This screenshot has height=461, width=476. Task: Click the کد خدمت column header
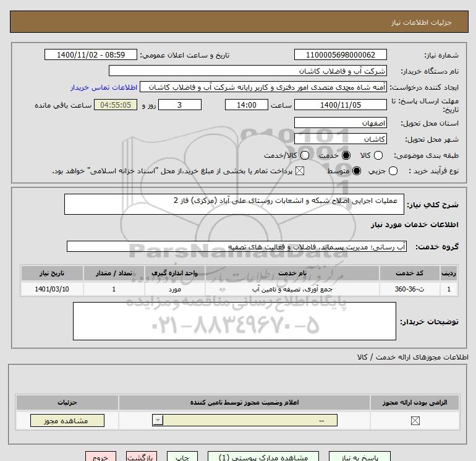pyautogui.click(x=409, y=273)
